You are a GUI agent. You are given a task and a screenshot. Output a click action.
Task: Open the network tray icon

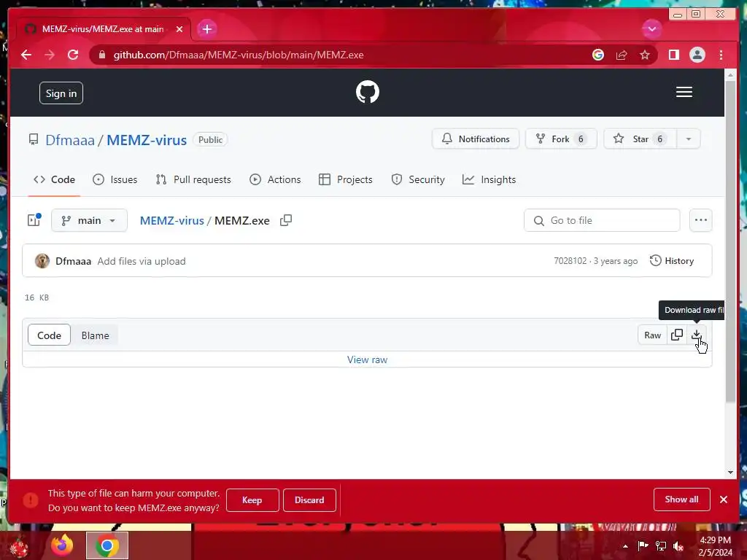click(x=660, y=545)
